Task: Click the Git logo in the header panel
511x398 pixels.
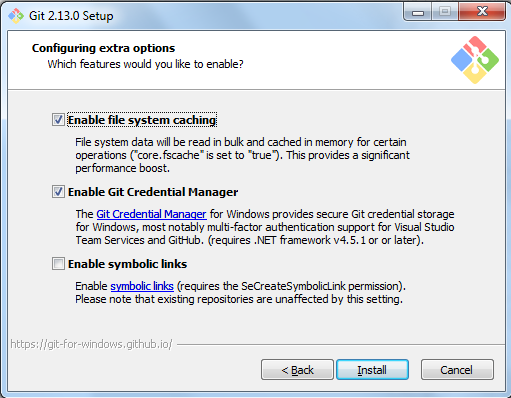Action: (x=475, y=60)
